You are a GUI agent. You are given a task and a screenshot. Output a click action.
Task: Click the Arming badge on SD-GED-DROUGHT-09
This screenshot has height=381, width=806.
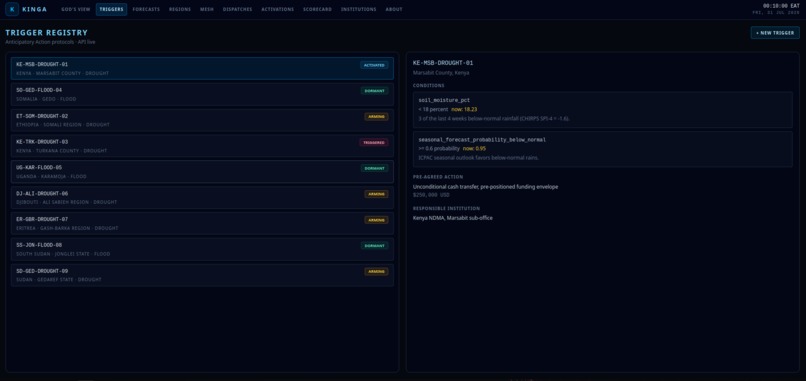376,271
